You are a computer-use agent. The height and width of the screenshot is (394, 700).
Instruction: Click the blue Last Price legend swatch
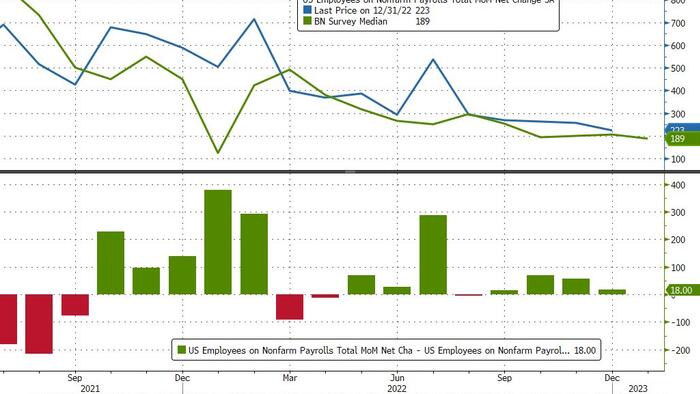pyautogui.click(x=307, y=9)
